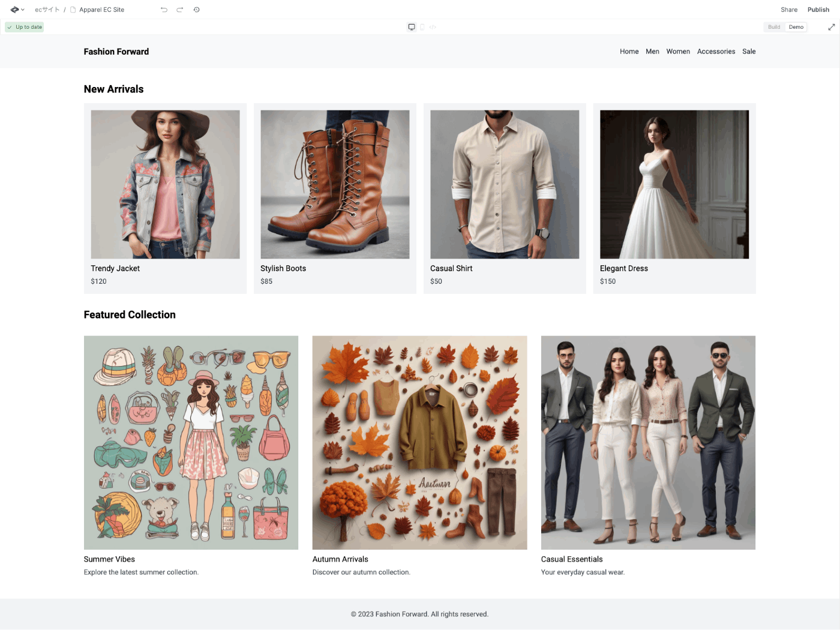The height and width of the screenshot is (630, 840).
Task: Open the Casual Essentials collection image
Action: coord(648,443)
